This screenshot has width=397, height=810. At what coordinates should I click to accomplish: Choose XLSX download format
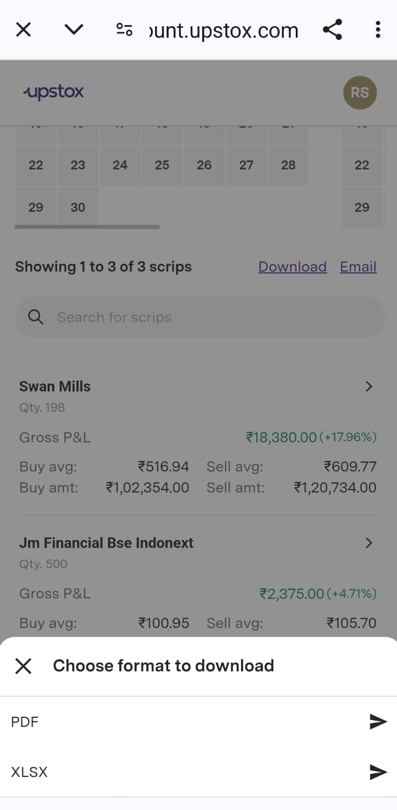[x=198, y=772]
